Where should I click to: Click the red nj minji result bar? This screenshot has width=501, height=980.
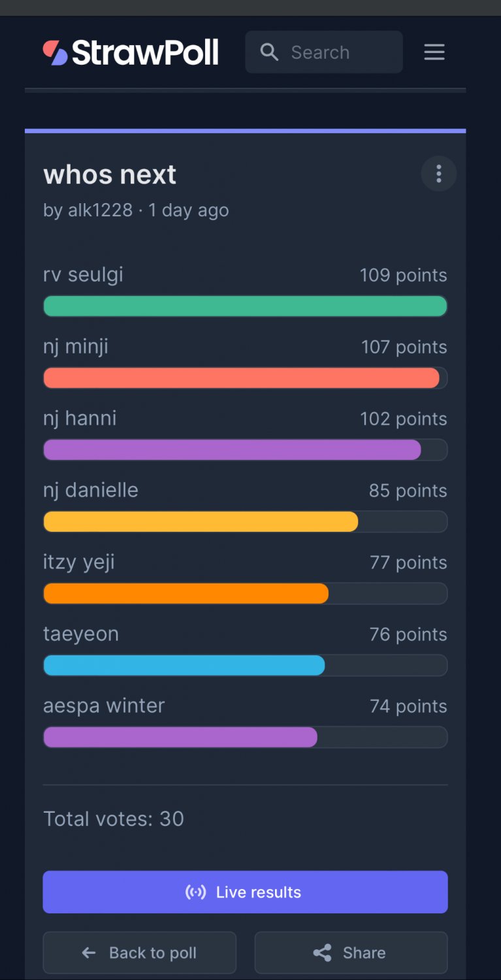tap(241, 378)
